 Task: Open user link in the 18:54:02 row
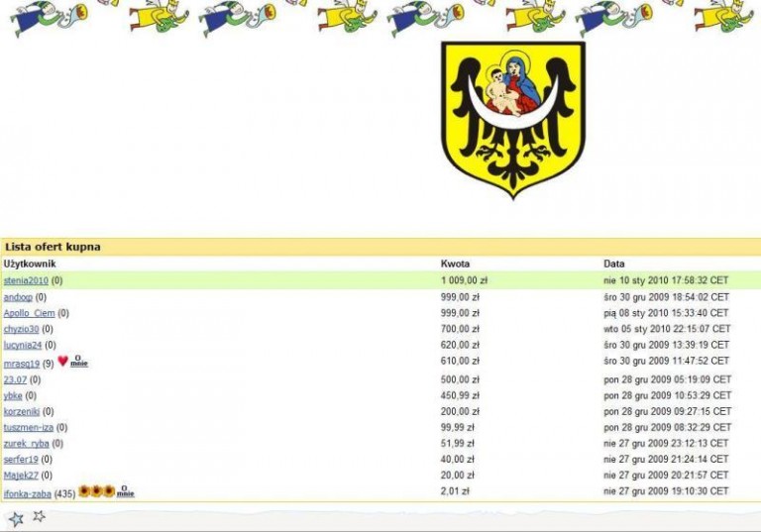[x=18, y=297]
